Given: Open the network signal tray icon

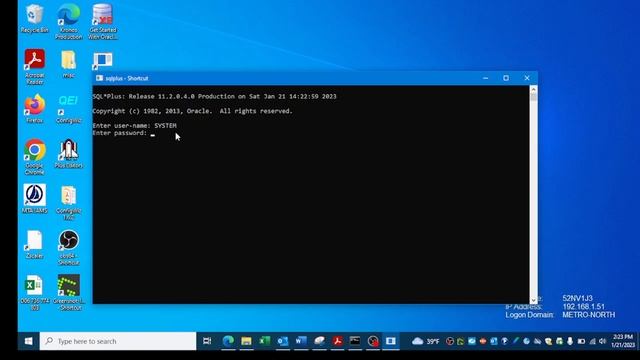Looking at the screenshot, I should [x=592, y=341].
